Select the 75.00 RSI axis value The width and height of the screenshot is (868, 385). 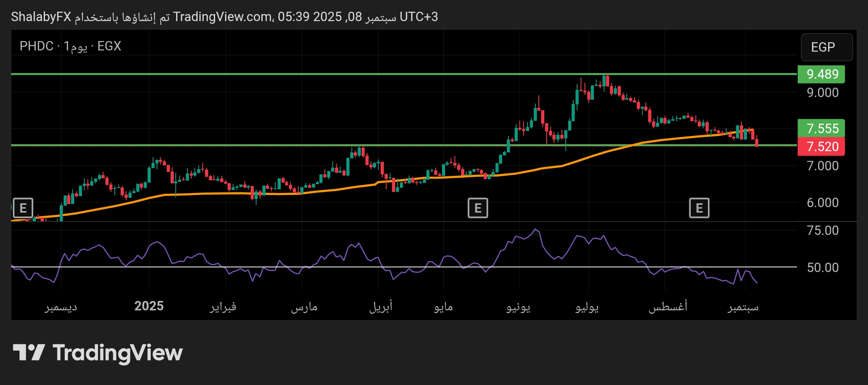(x=822, y=230)
